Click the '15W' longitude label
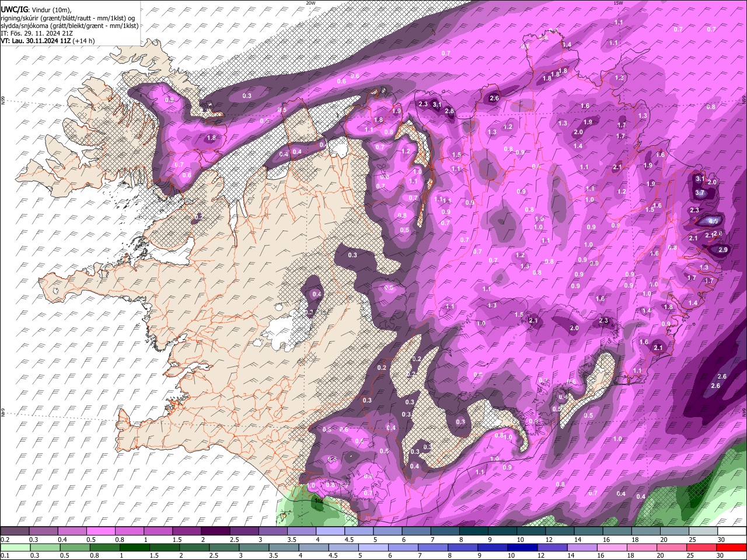Screen dimensions: 747x560 tap(619, 3)
